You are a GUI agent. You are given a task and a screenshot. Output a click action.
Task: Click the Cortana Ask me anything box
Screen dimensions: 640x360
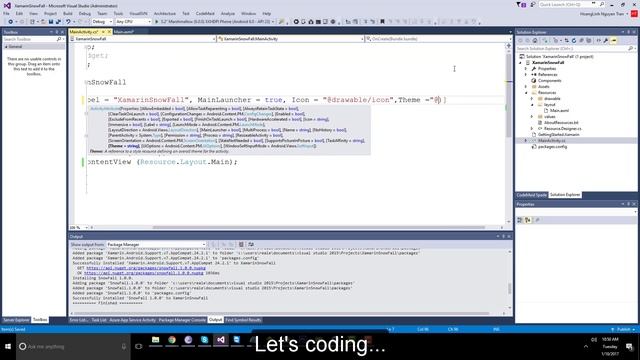pos(73,347)
